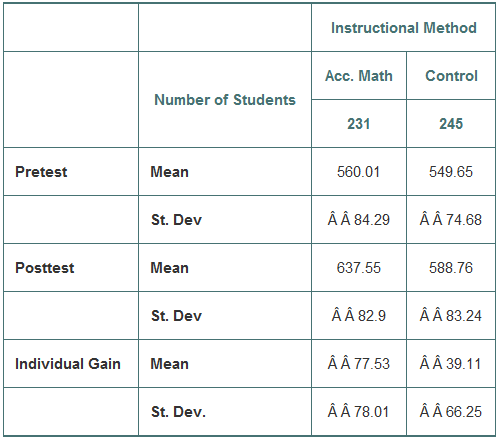499x440 pixels.
Task: Click the Posttest row label
Action: coord(45,268)
